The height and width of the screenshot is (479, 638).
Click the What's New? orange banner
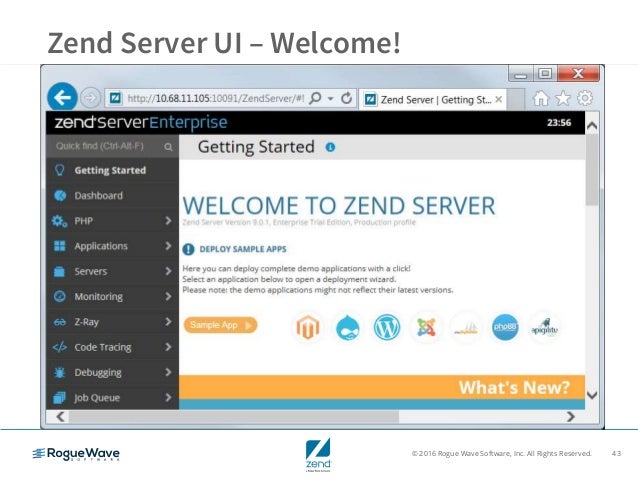(x=382, y=387)
